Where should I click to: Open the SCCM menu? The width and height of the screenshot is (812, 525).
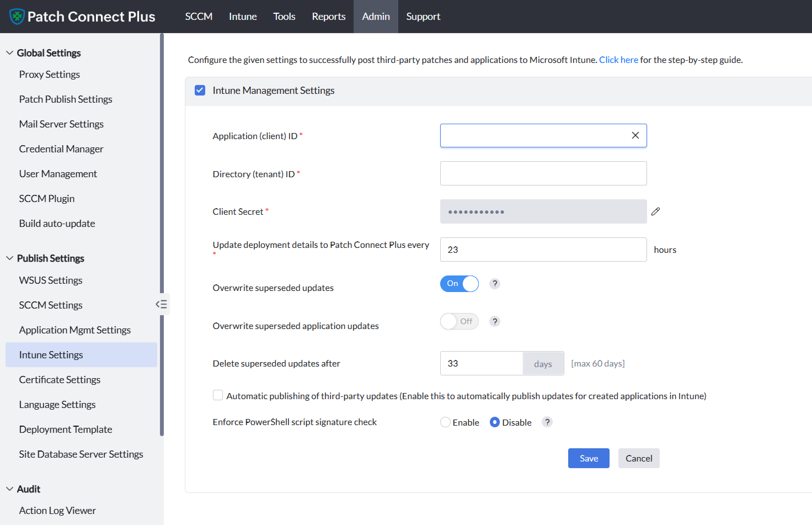[199, 16]
